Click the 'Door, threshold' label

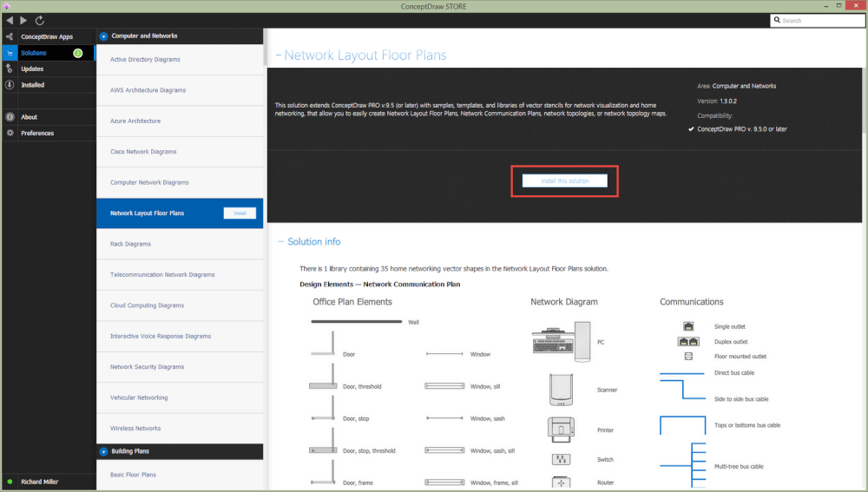point(362,386)
